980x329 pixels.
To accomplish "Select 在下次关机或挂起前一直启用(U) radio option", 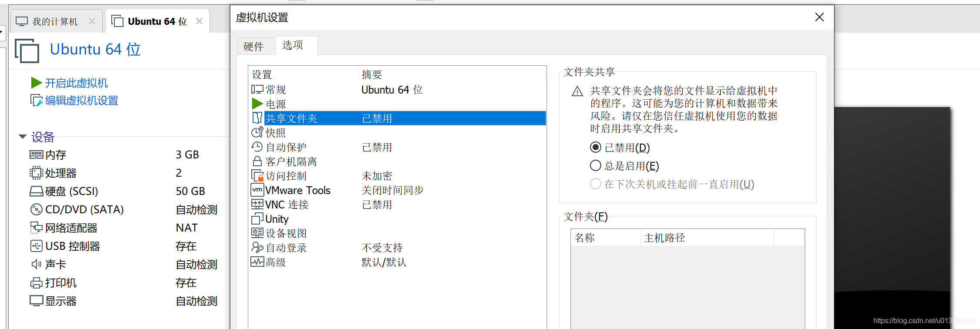I will pyautogui.click(x=596, y=184).
